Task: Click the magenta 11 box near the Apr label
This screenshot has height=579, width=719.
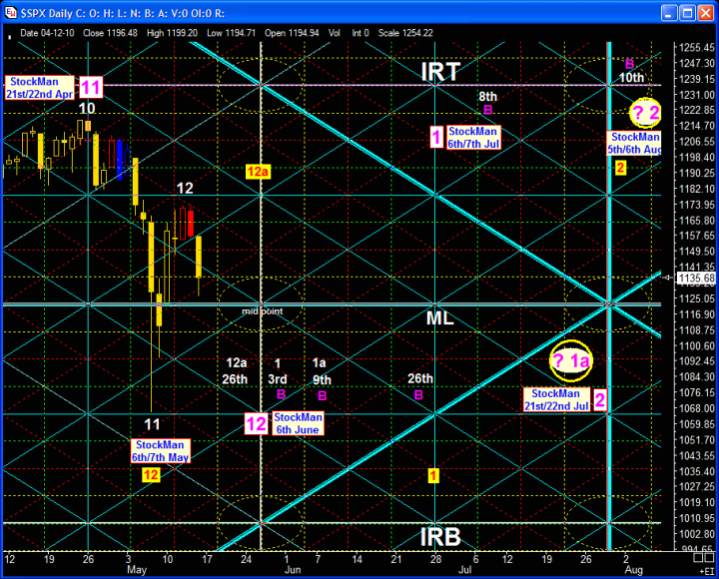Action: point(91,85)
